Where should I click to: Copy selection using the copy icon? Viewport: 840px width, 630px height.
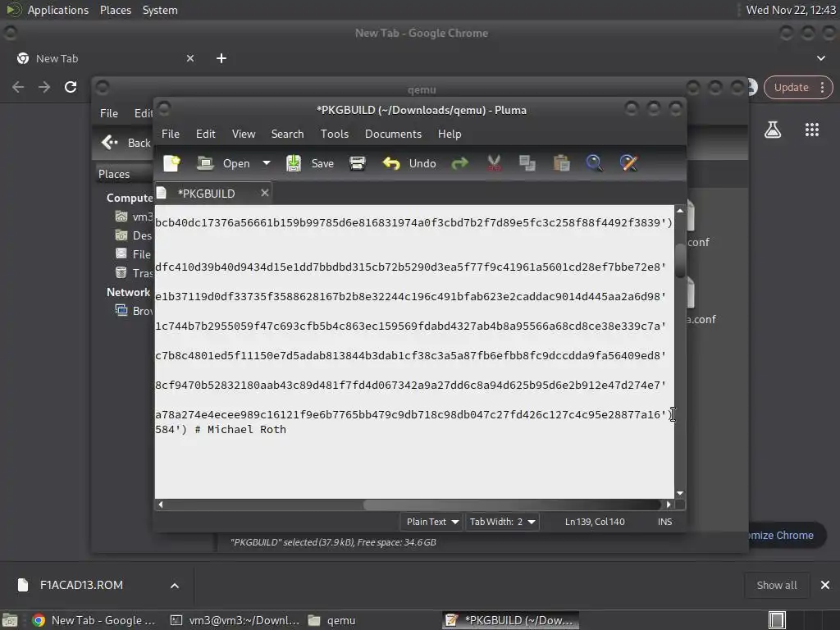pyautogui.click(x=527, y=163)
